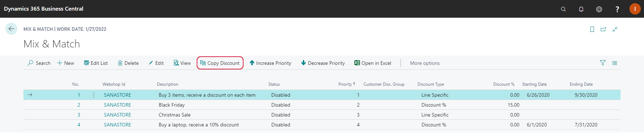Click the 6/1/2020 starting date
This screenshot has height=136, width=644.
[537, 125]
